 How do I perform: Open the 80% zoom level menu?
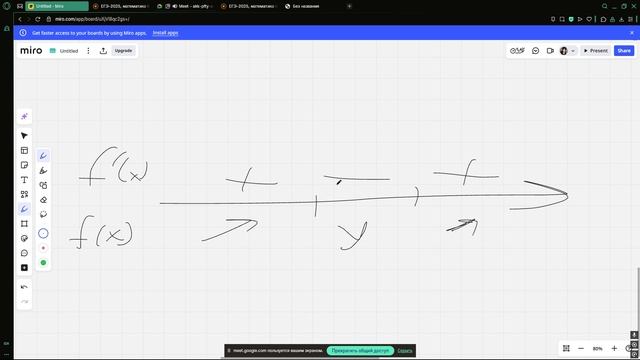(598, 349)
